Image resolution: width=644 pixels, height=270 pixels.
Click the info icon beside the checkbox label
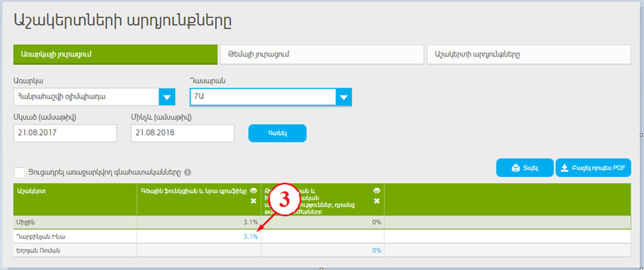pyautogui.click(x=188, y=172)
